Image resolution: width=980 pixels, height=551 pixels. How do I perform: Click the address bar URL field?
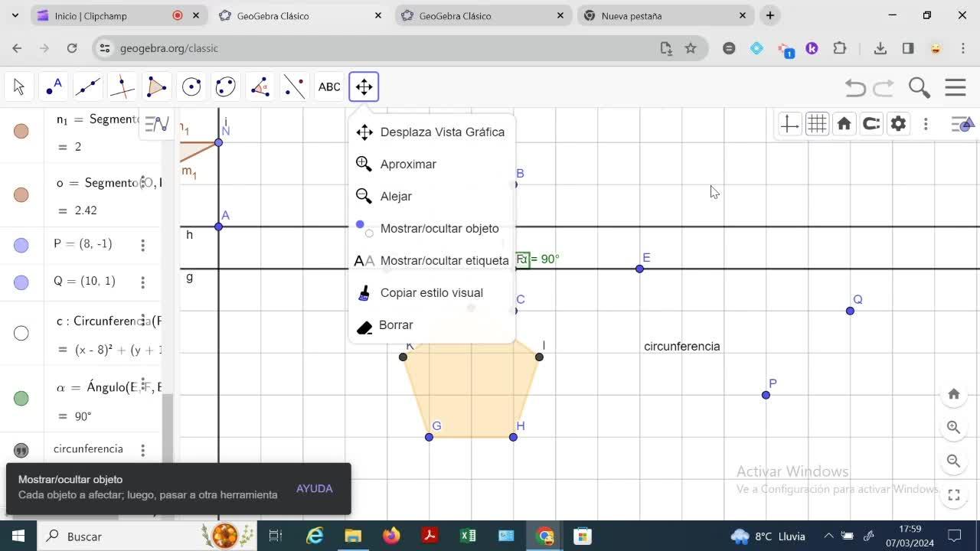(387, 48)
